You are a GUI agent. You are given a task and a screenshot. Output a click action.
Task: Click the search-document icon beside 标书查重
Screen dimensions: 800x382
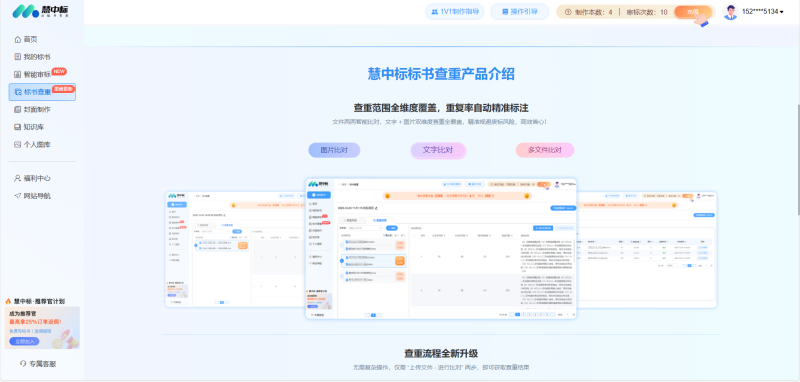click(18, 92)
